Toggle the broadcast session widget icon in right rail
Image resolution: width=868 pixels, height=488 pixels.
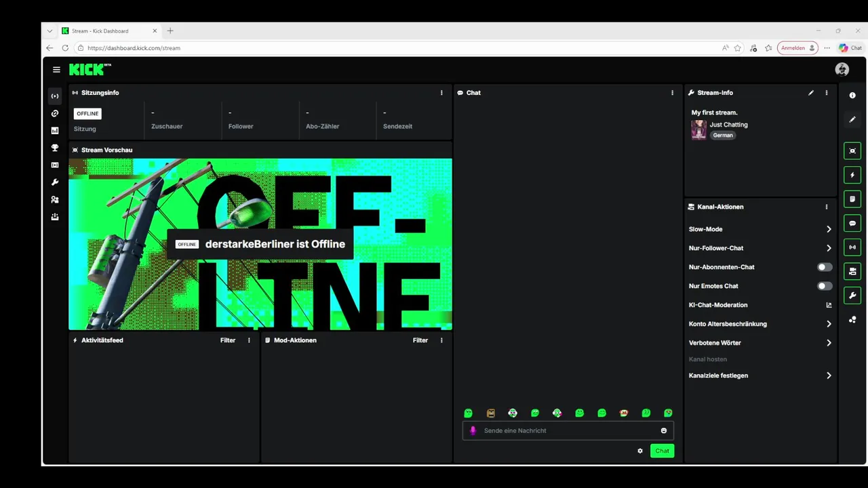852,247
